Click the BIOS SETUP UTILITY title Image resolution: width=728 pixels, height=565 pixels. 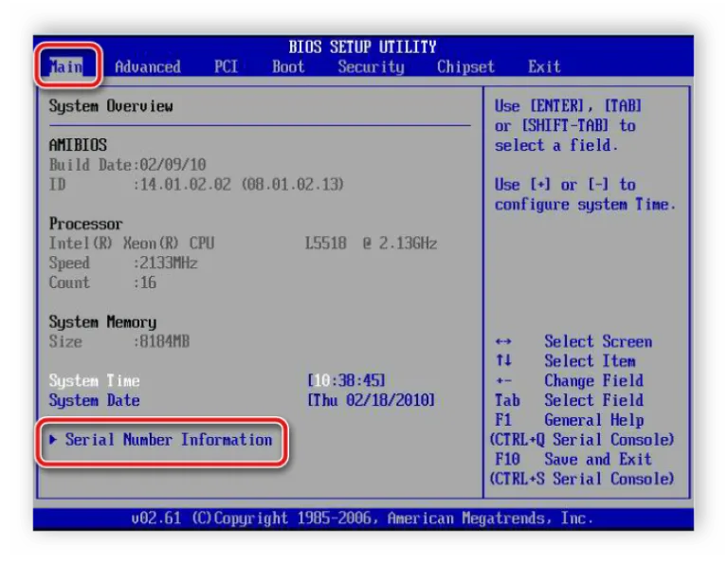(x=363, y=46)
